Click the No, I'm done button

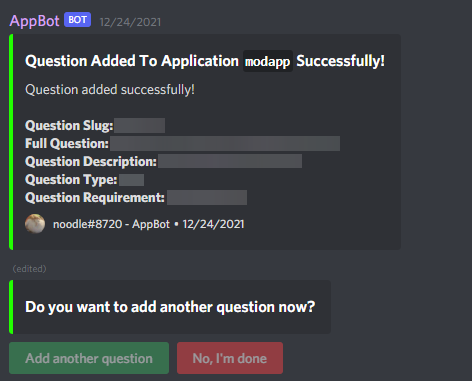click(x=230, y=358)
